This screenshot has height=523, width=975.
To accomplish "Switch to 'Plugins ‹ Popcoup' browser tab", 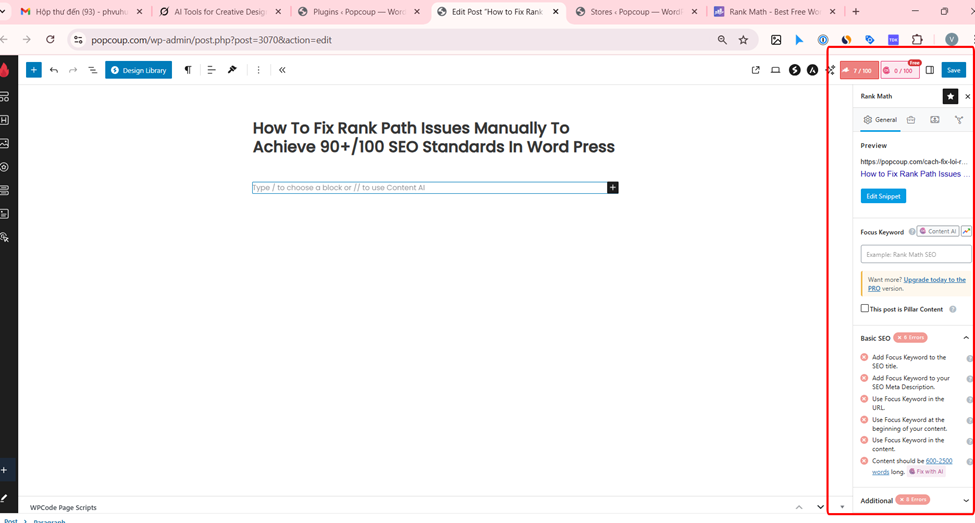I will click(360, 12).
